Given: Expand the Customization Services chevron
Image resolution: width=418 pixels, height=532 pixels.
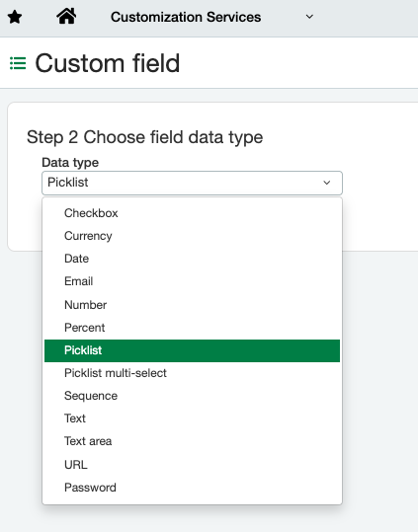Looking at the screenshot, I should pyautogui.click(x=309, y=17).
